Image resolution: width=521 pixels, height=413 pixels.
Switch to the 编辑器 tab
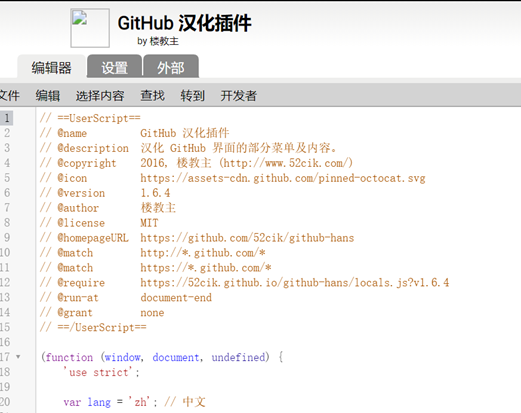tap(52, 67)
